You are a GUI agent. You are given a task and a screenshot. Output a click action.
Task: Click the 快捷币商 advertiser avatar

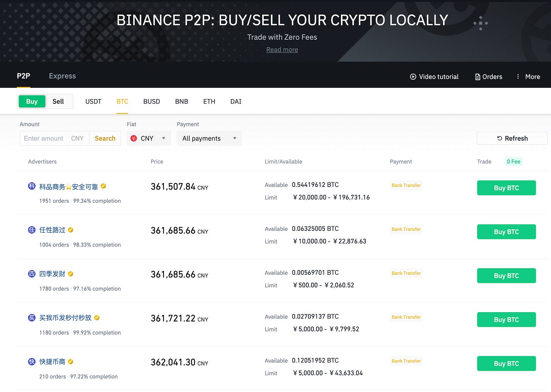tap(32, 361)
